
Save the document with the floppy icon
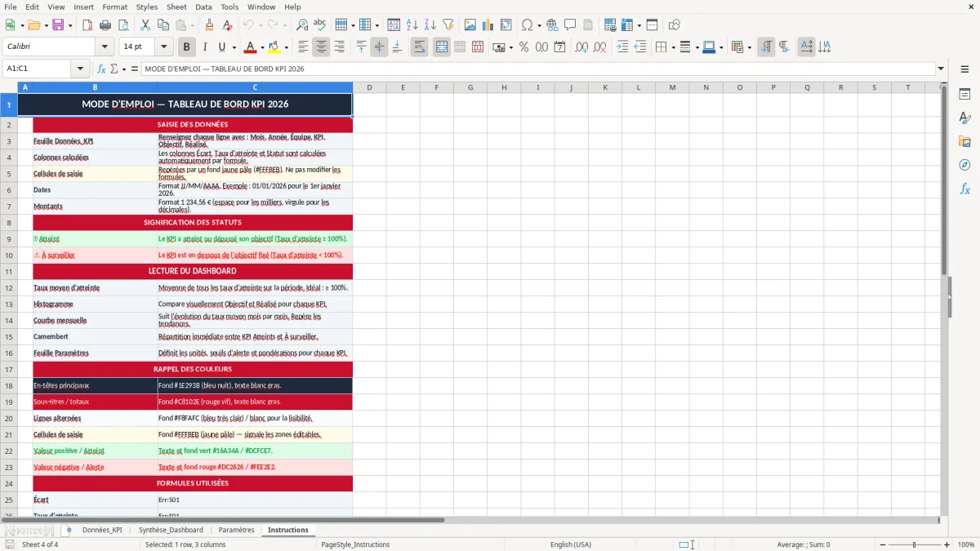(58, 25)
